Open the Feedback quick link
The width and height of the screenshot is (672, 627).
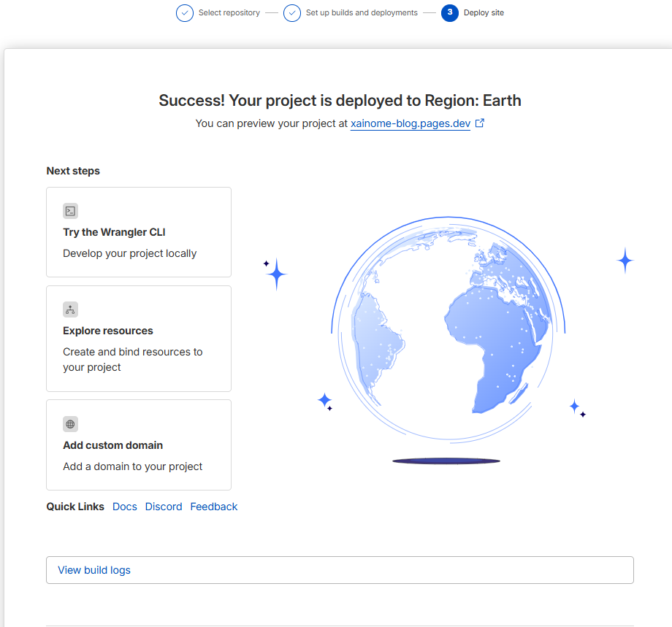tap(214, 507)
